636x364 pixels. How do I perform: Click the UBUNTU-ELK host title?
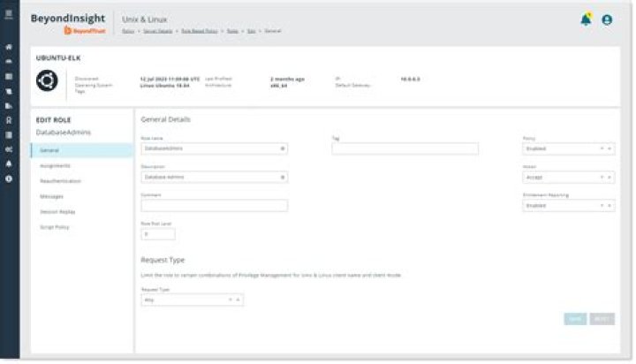tap(58, 58)
